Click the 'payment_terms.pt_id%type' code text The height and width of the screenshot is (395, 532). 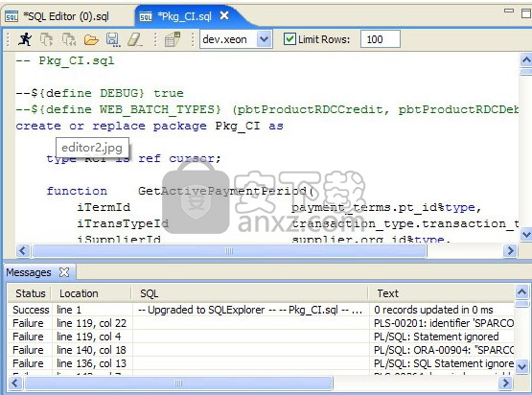tap(386, 207)
